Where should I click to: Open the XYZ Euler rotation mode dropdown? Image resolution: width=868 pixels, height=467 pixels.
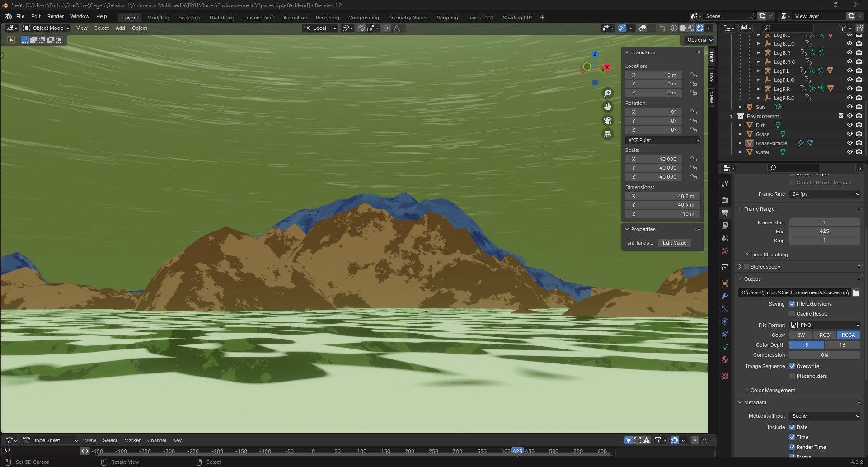click(x=663, y=140)
